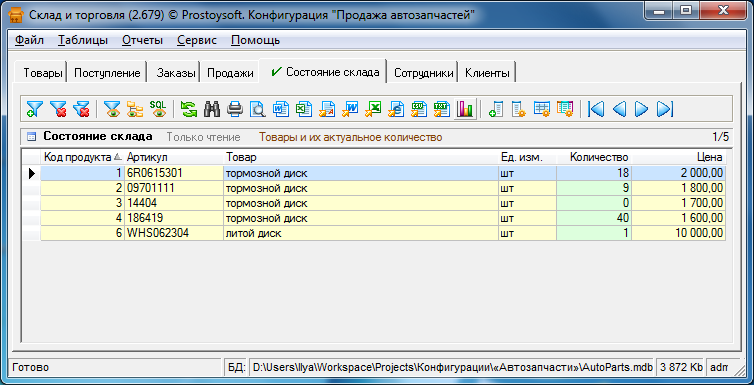Select cell with article 09701111
The height and width of the screenshot is (385, 754).
(x=174, y=188)
